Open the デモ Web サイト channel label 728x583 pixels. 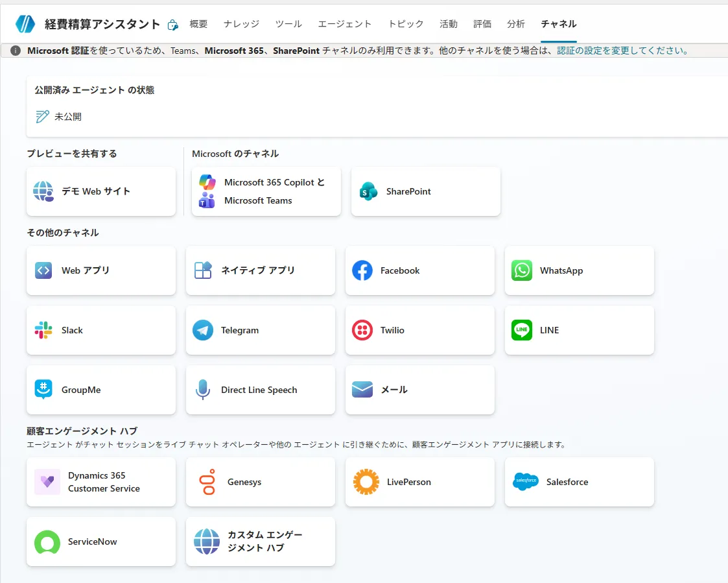pos(96,191)
